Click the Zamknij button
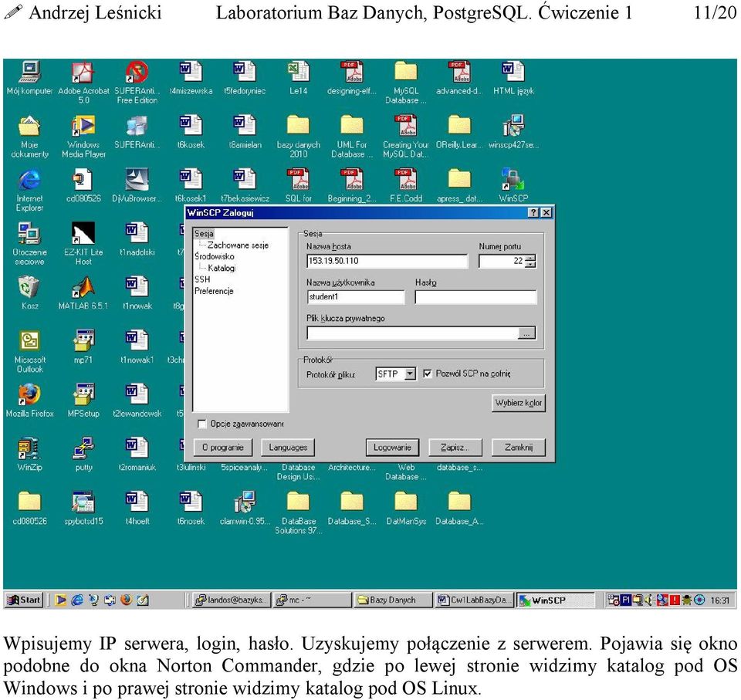The image size is (741, 700). tap(519, 447)
